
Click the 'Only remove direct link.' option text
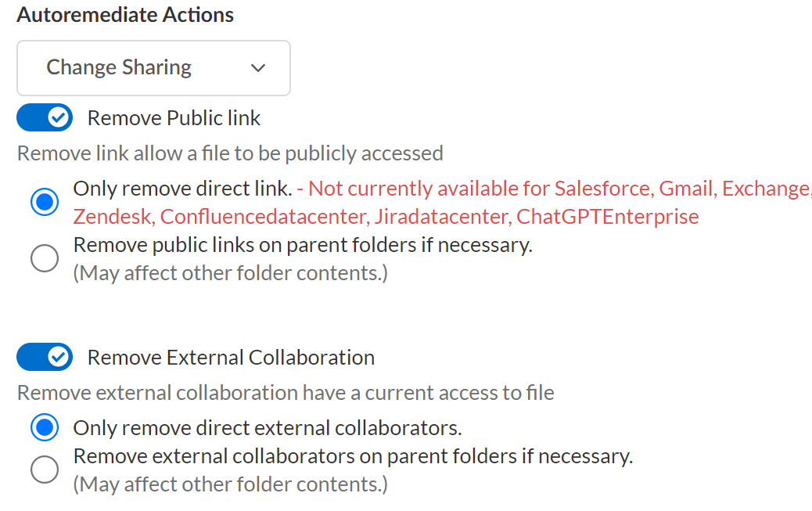182,189
